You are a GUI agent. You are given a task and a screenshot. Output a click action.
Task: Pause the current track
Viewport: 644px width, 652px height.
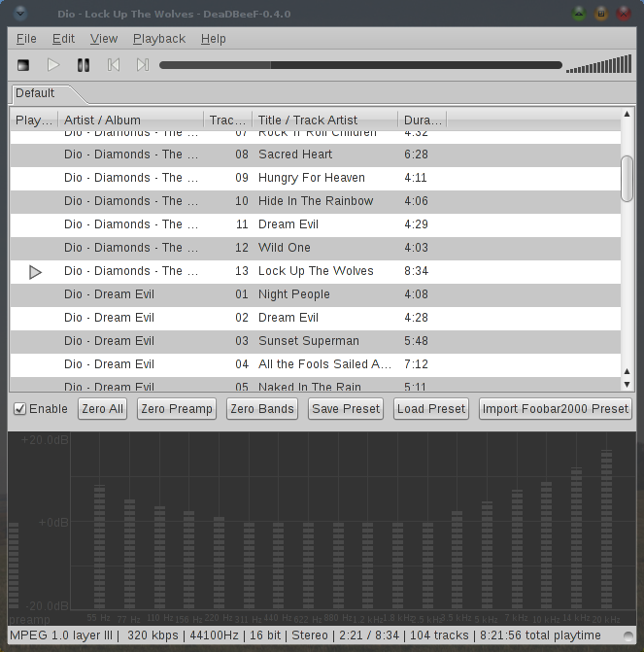tap(84, 65)
